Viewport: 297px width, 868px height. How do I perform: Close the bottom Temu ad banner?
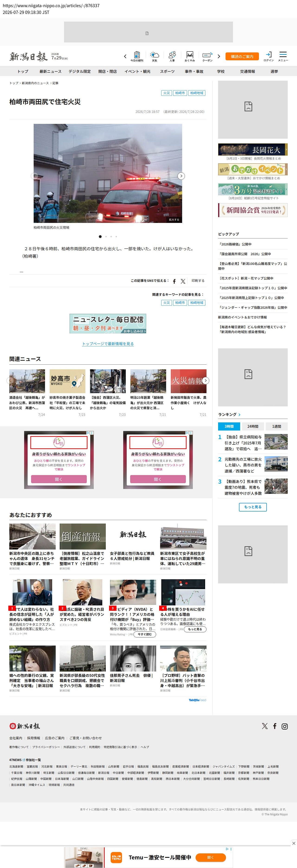click(x=293, y=843)
